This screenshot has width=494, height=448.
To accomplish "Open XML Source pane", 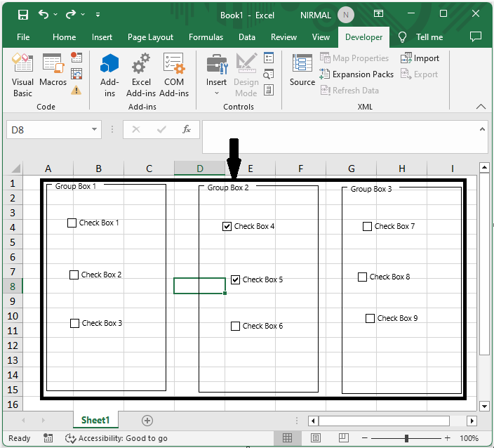I will coord(302,70).
